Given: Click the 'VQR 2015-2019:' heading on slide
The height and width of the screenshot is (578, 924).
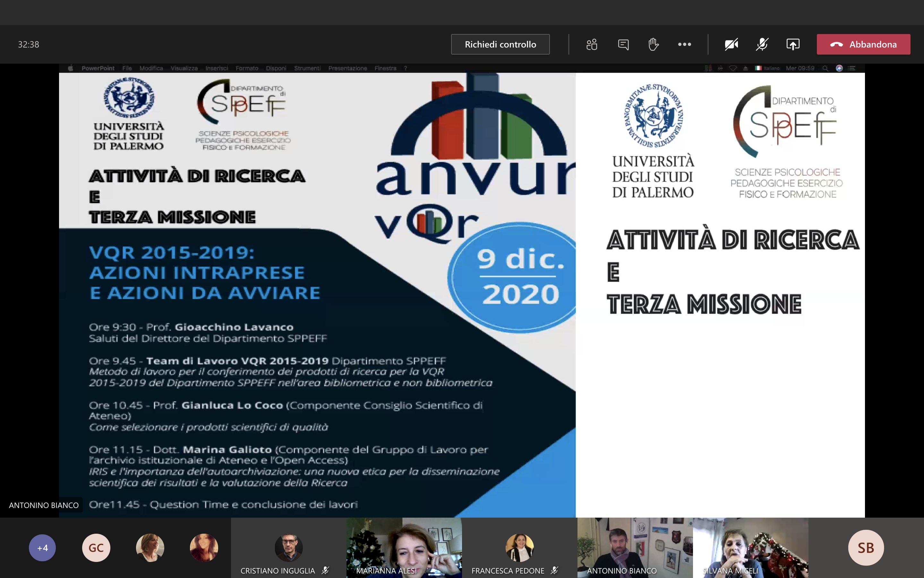Looking at the screenshot, I should tap(171, 253).
